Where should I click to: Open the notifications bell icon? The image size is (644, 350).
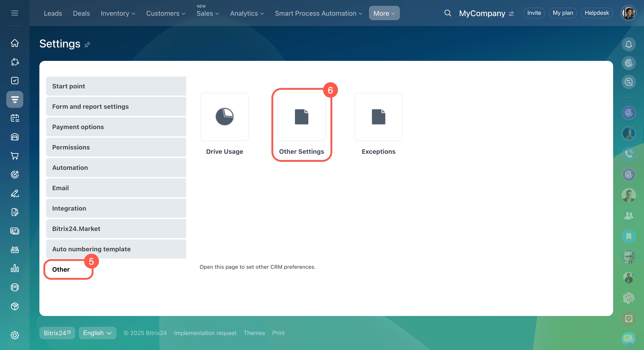pos(629,44)
